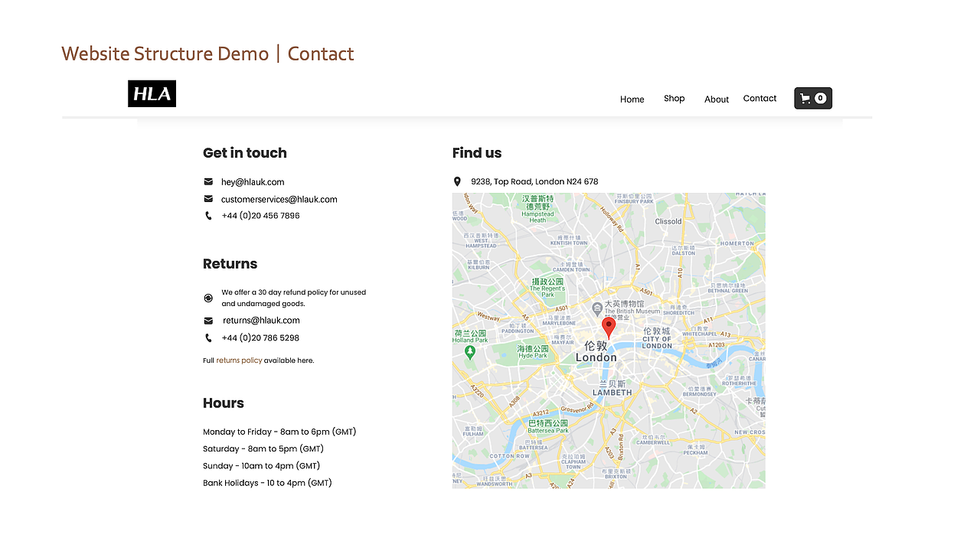Click Battersea Park on the map
Viewport: 980px width, 551px height.
click(549, 426)
